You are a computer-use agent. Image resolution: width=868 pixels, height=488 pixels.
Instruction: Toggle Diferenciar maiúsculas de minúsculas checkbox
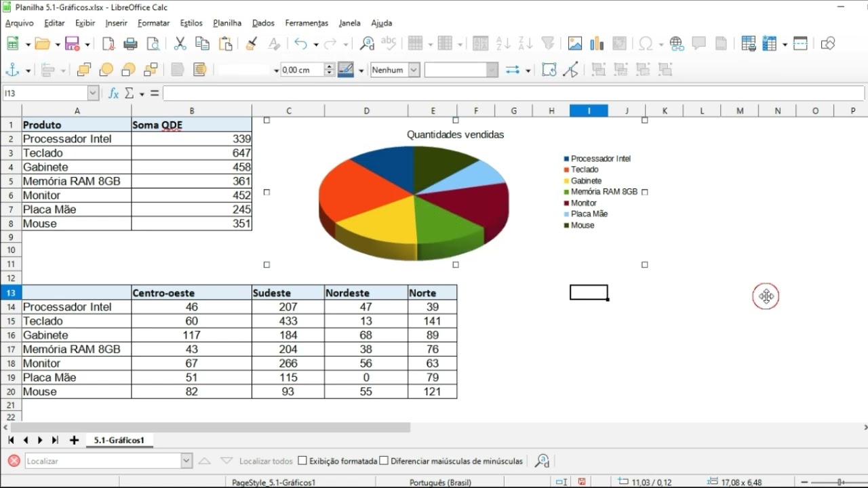pos(384,461)
